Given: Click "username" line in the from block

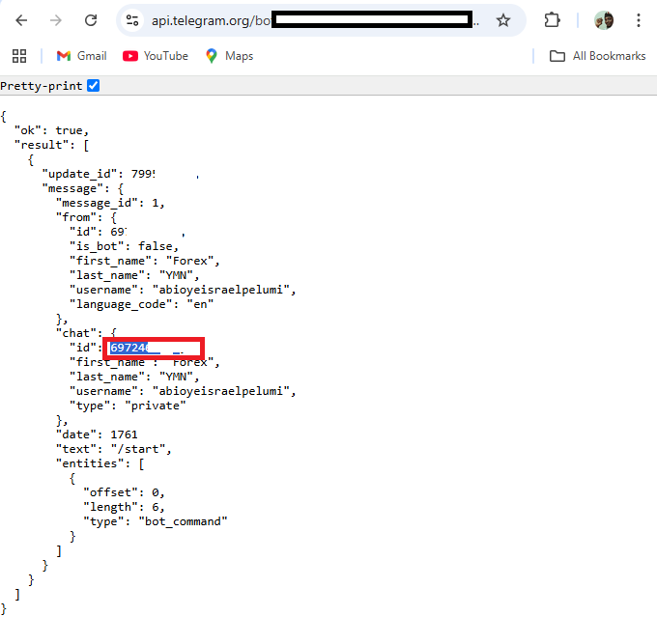Looking at the screenshot, I should click(183, 290).
